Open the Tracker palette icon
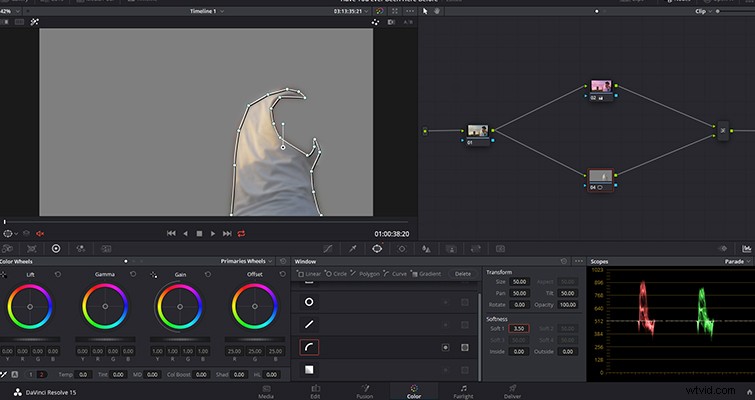755x400 pixels. click(402, 248)
